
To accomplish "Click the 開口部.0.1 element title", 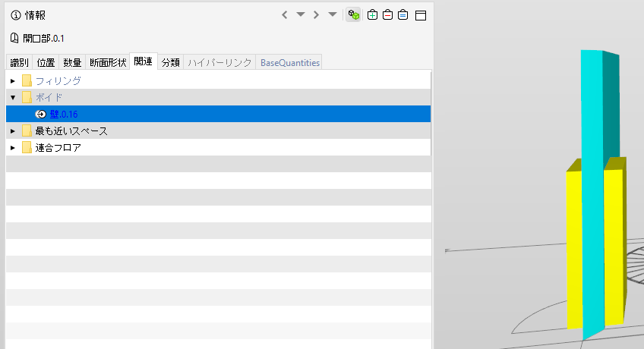I will click(43, 38).
